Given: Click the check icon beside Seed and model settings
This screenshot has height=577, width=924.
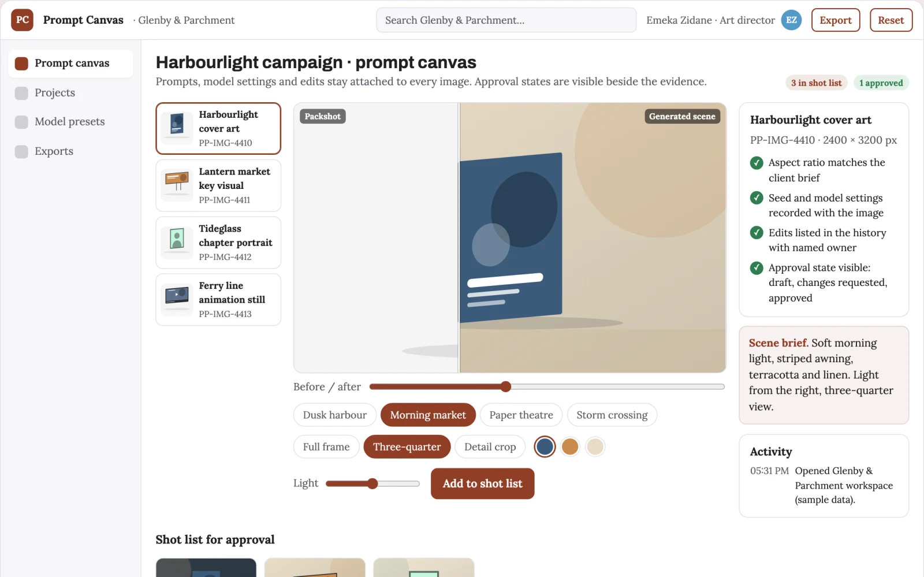Looking at the screenshot, I should click(x=757, y=198).
